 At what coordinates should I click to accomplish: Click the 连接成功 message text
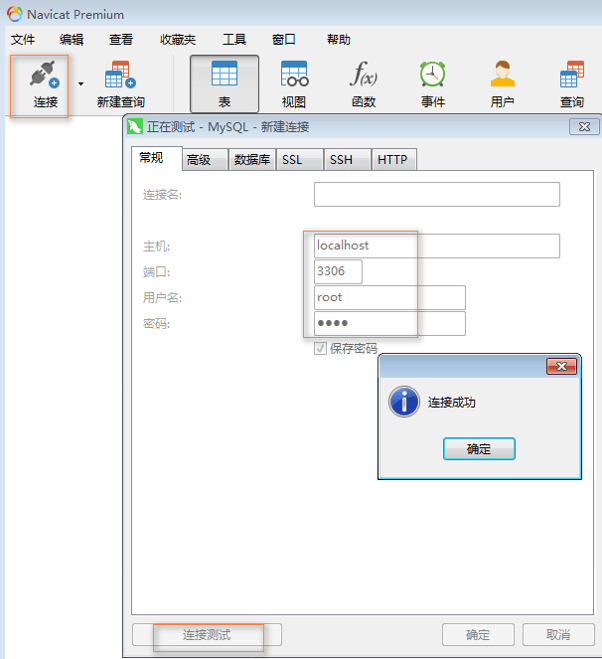click(452, 402)
